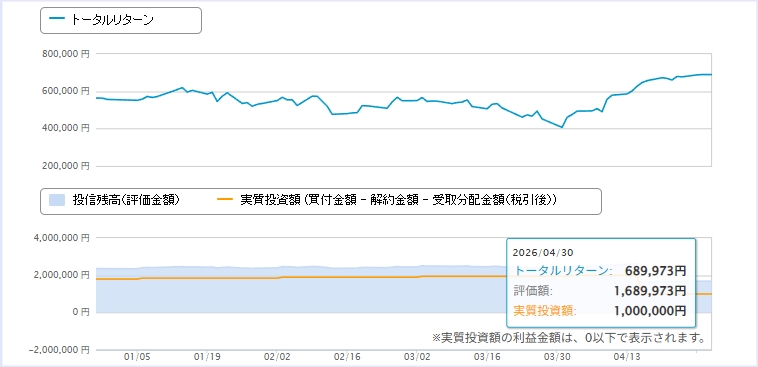Click the 800,000 円 axis label

point(65,54)
